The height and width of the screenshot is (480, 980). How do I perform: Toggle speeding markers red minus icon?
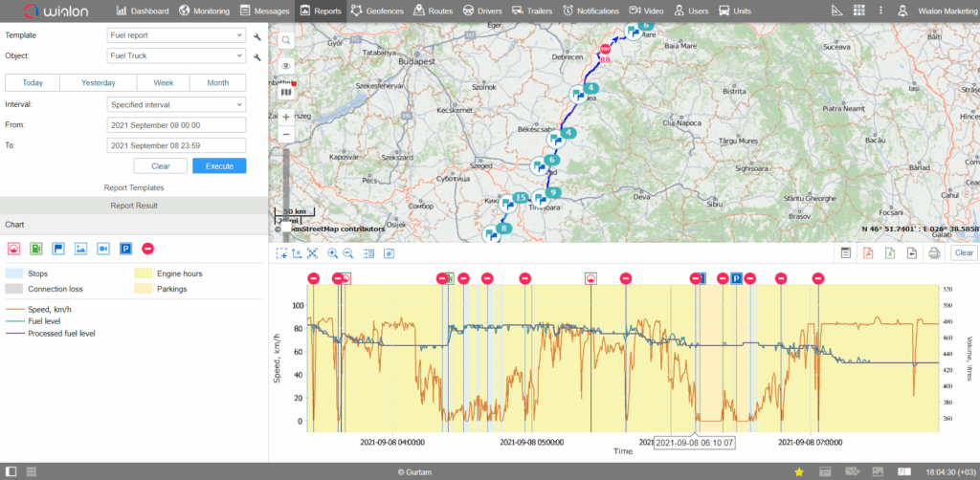click(x=148, y=249)
